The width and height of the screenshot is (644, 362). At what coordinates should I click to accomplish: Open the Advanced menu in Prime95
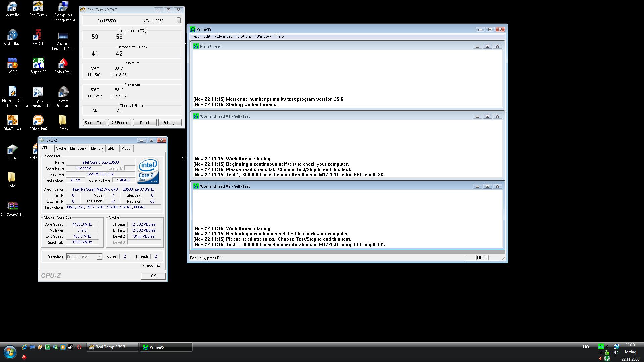coord(224,36)
